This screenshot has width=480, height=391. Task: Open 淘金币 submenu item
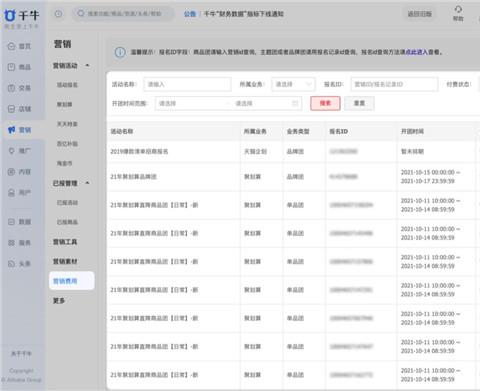point(64,163)
